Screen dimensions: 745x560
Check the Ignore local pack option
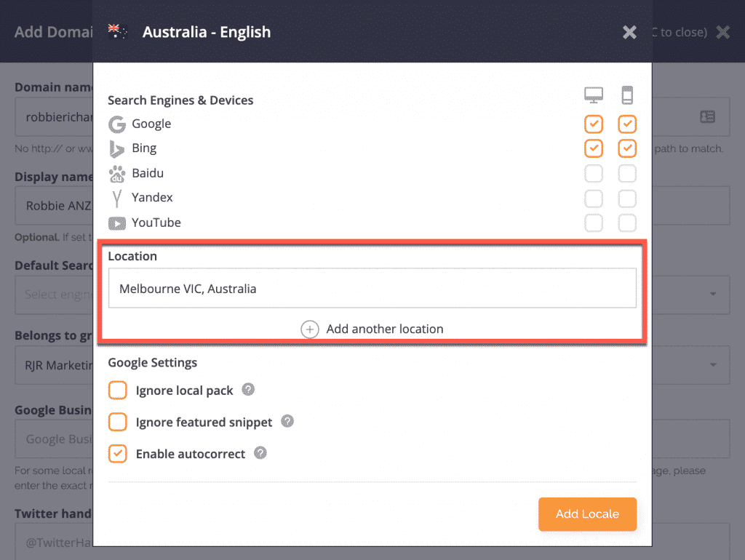tap(118, 391)
